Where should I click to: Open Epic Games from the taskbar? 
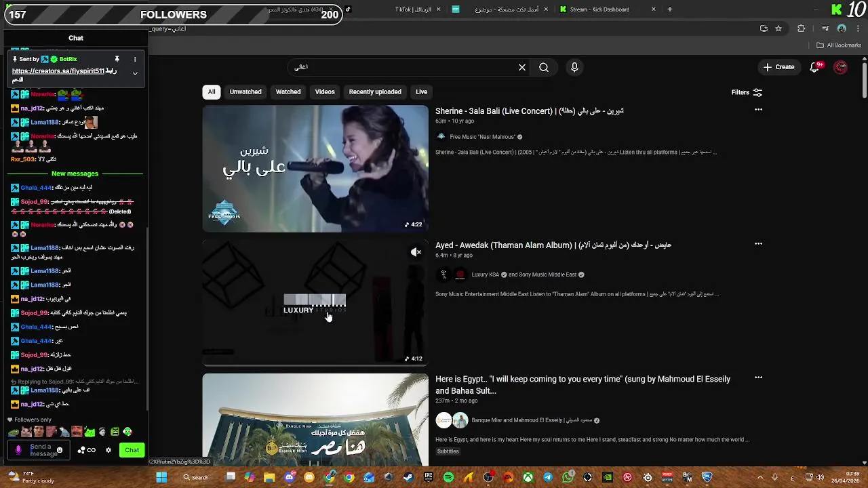coord(429,477)
